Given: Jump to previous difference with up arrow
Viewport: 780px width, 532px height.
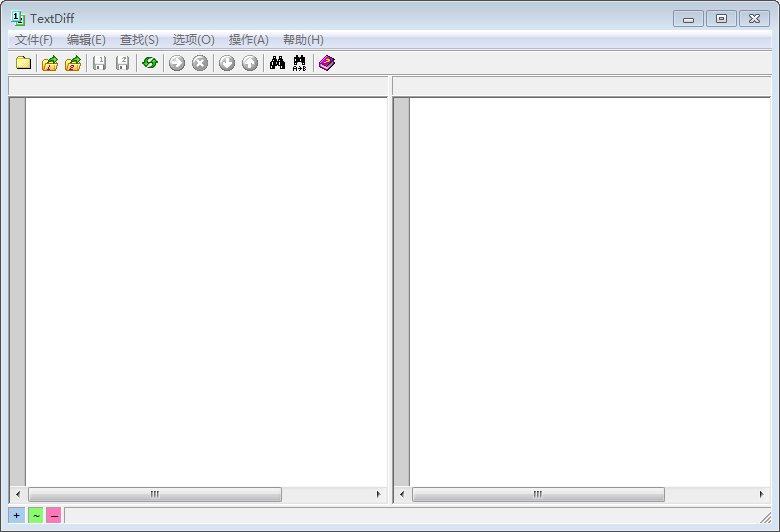Looking at the screenshot, I should tap(250, 63).
